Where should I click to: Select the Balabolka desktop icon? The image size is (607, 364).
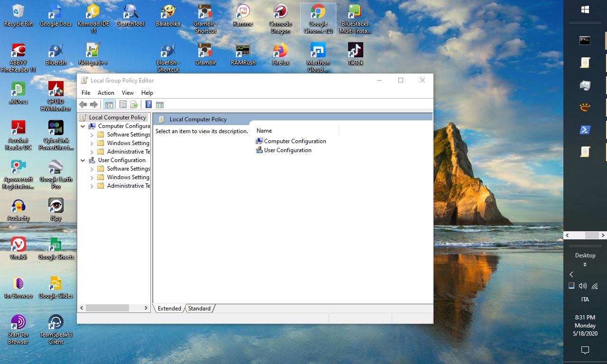pyautogui.click(x=168, y=16)
